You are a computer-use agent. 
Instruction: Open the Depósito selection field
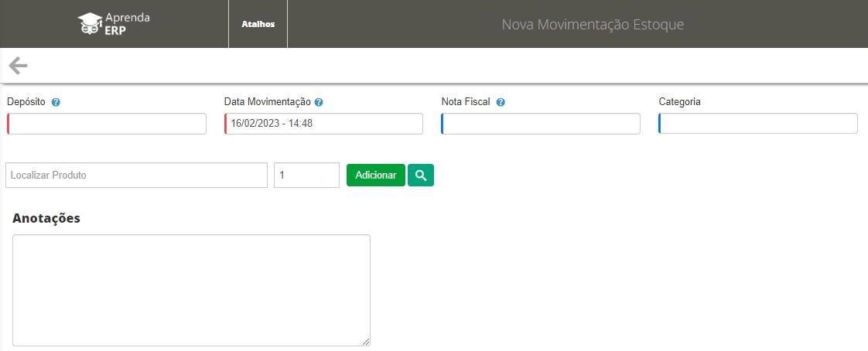(x=107, y=124)
